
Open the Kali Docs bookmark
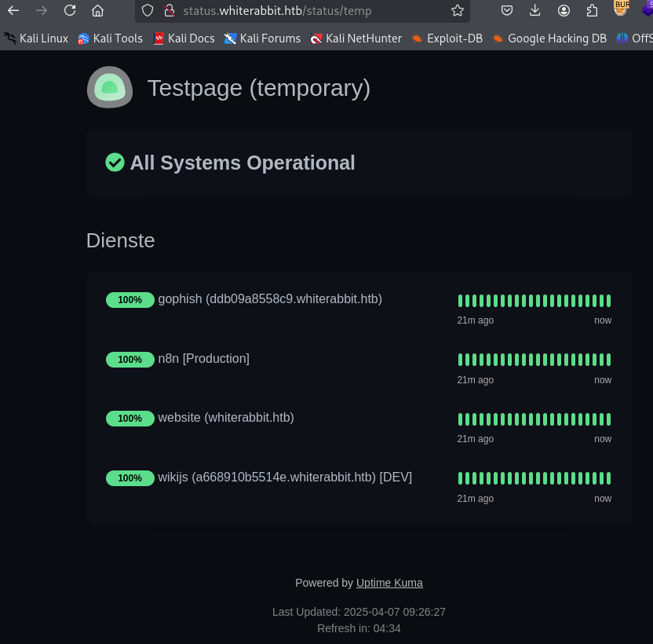pyautogui.click(x=184, y=38)
